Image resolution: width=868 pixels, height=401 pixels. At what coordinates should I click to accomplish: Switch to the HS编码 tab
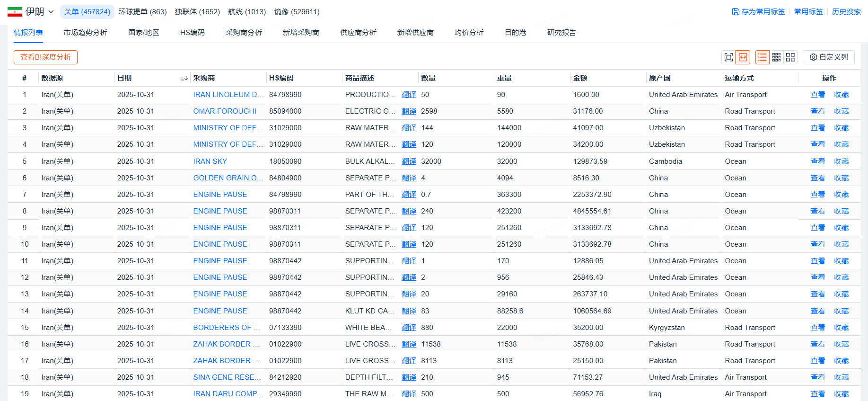[x=192, y=33]
